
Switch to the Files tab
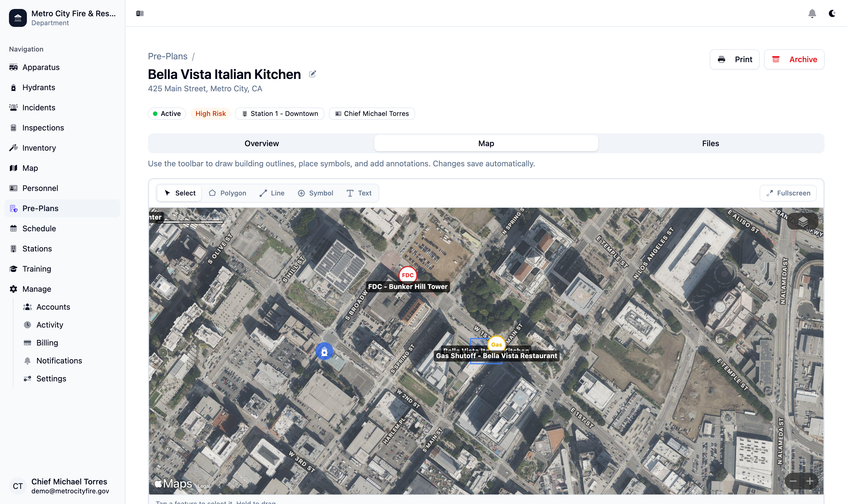point(710,143)
